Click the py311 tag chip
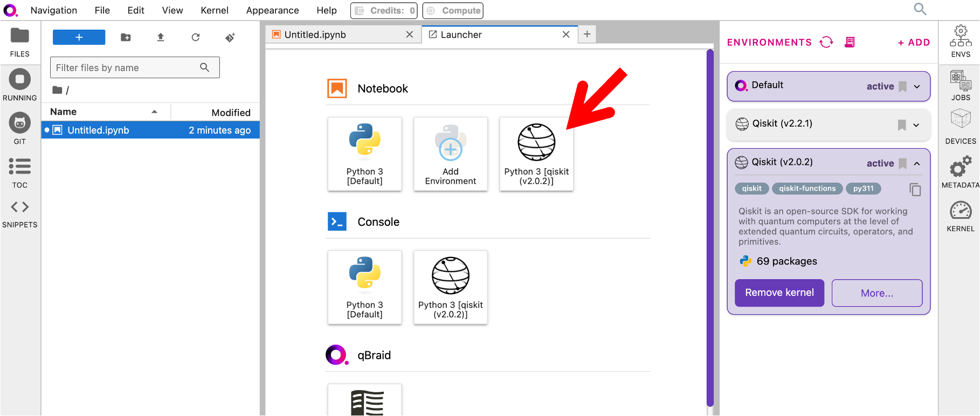Screen dimensions: 980x416 click(x=864, y=189)
